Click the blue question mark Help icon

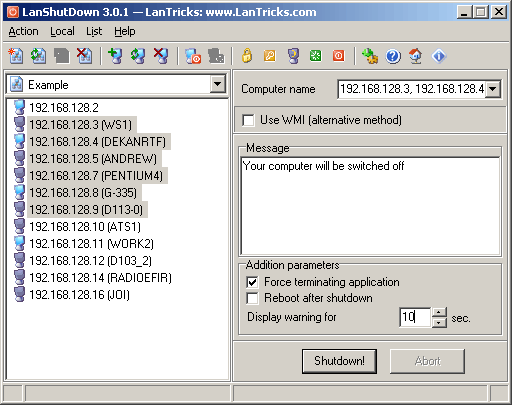(393, 56)
